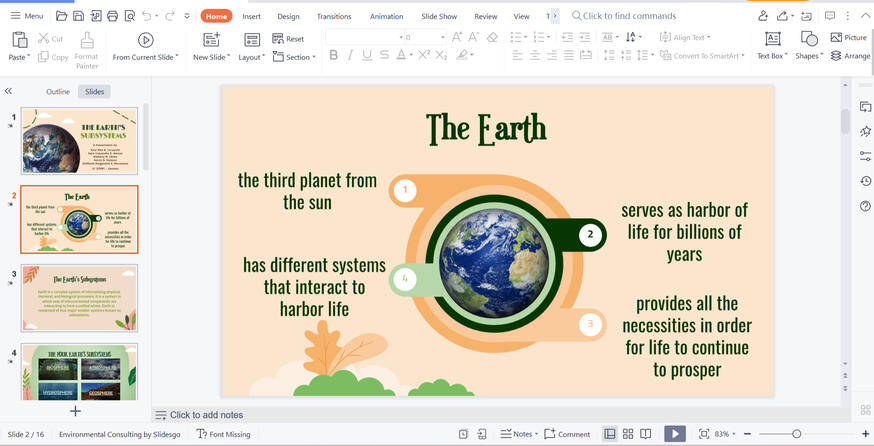Click the zoom slider handle

tap(796, 434)
